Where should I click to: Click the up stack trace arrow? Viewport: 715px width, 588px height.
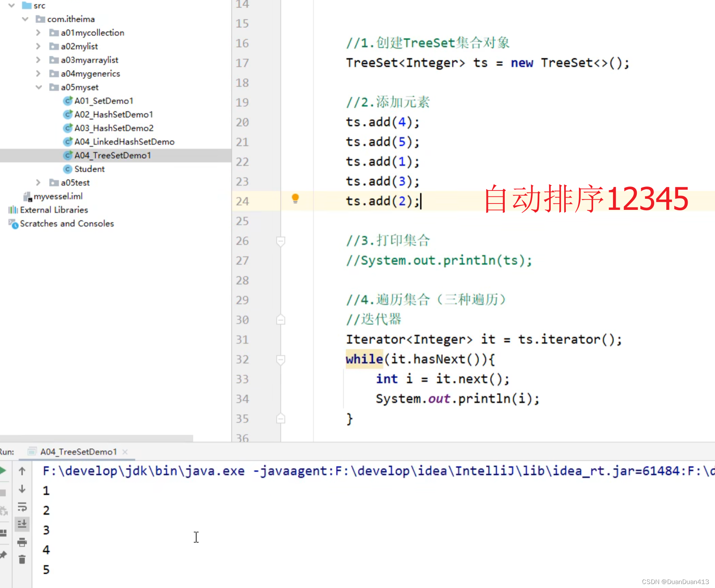[x=22, y=471]
